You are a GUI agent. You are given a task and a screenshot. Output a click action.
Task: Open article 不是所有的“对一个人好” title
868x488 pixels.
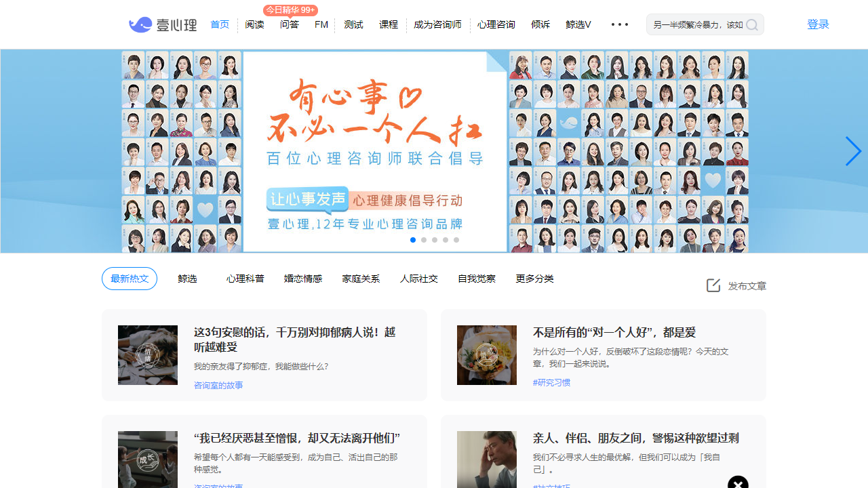coord(614,332)
